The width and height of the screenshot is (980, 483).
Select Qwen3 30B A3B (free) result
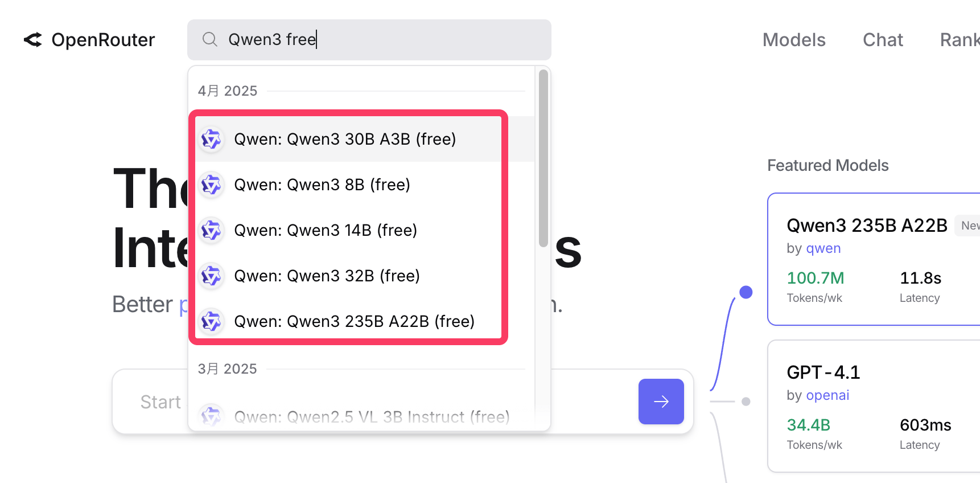tap(345, 139)
